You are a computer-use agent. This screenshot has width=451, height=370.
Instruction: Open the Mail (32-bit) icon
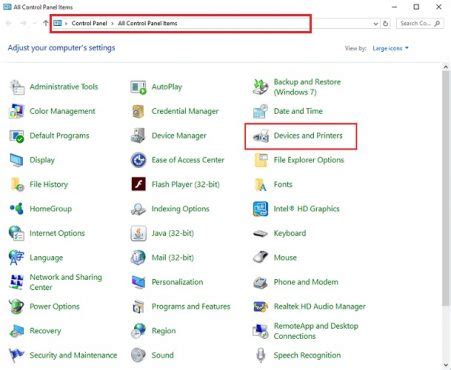coord(138,258)
